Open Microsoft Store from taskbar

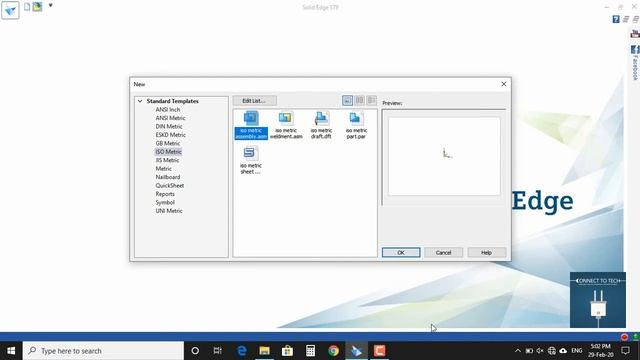coord(287,351)
